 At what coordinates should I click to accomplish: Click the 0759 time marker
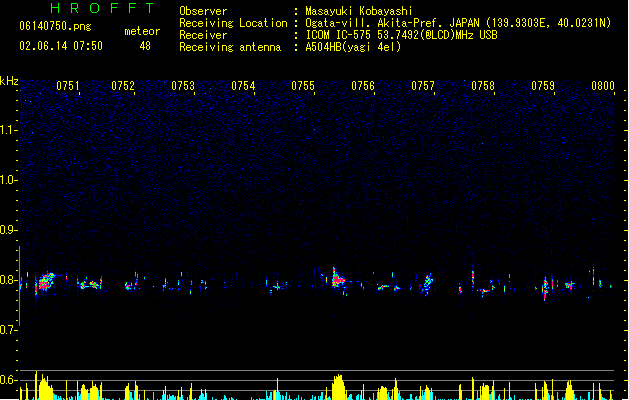(543, 86)
